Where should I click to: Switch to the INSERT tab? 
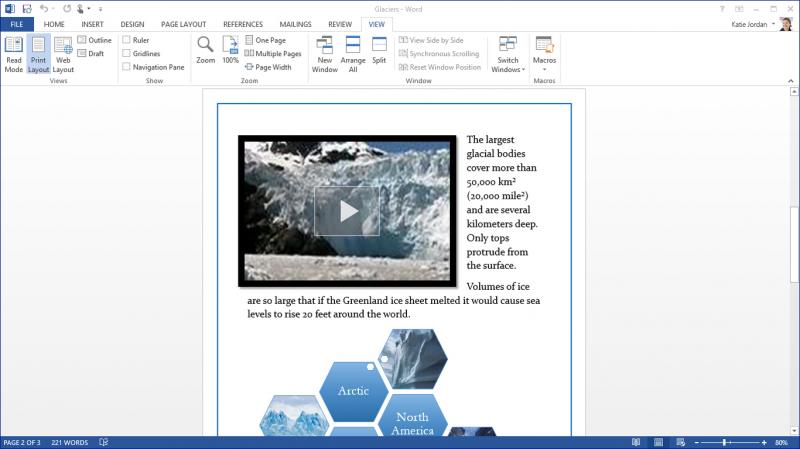coord(92,24)
